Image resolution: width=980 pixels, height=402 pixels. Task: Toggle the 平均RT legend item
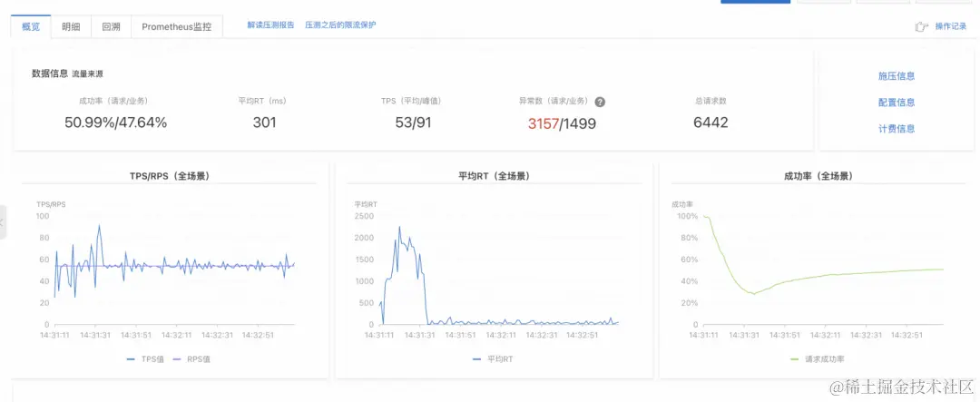pyautogui.click(x=493, y=359)
